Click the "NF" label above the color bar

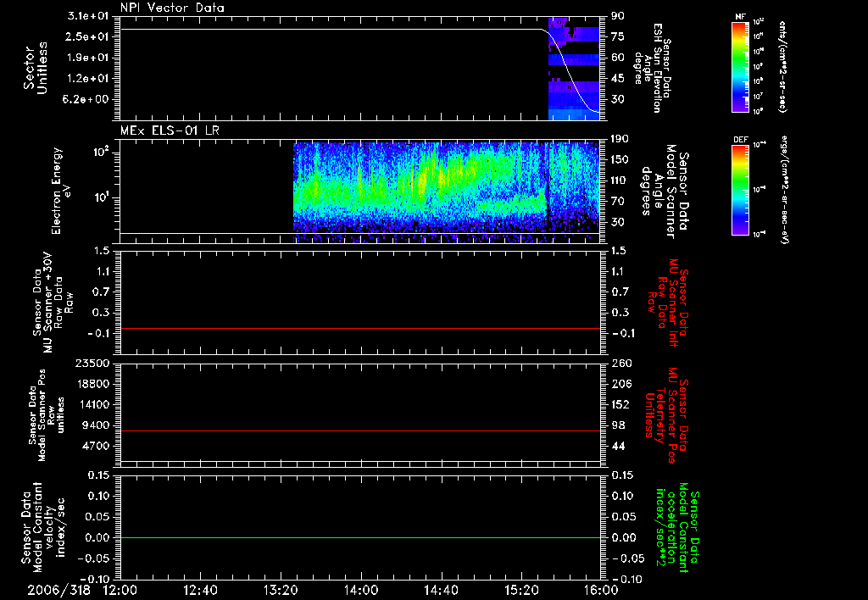point(740,17)
